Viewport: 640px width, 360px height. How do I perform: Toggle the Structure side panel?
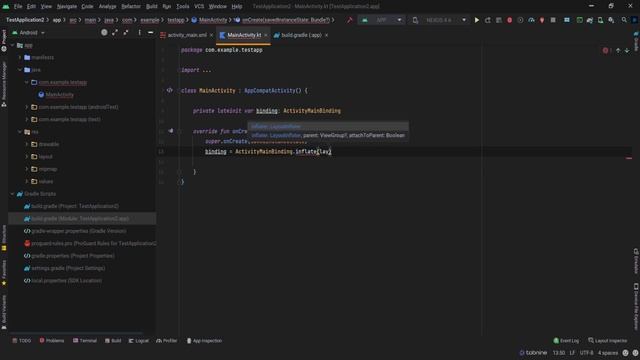tap(4, 238)
